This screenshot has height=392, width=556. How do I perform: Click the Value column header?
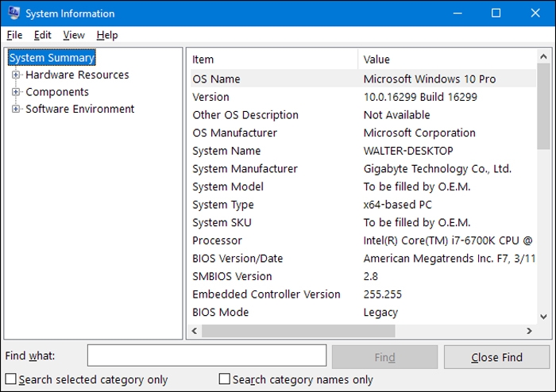tap(445, 60)
